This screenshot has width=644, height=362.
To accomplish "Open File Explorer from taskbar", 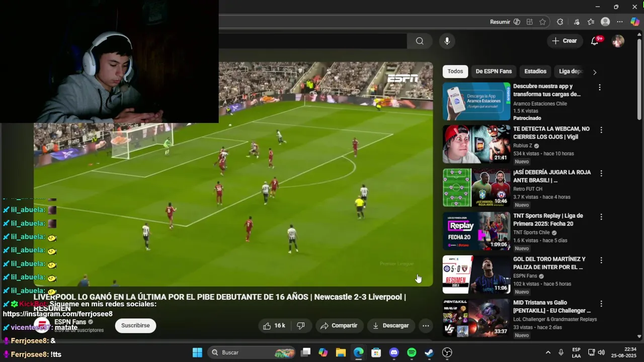I will point(341,352).
